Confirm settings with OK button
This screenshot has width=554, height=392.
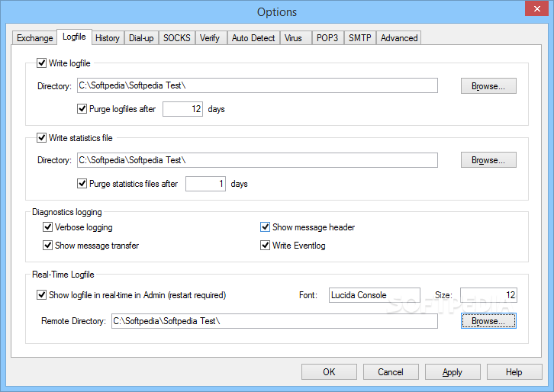[x=329, y=372]
